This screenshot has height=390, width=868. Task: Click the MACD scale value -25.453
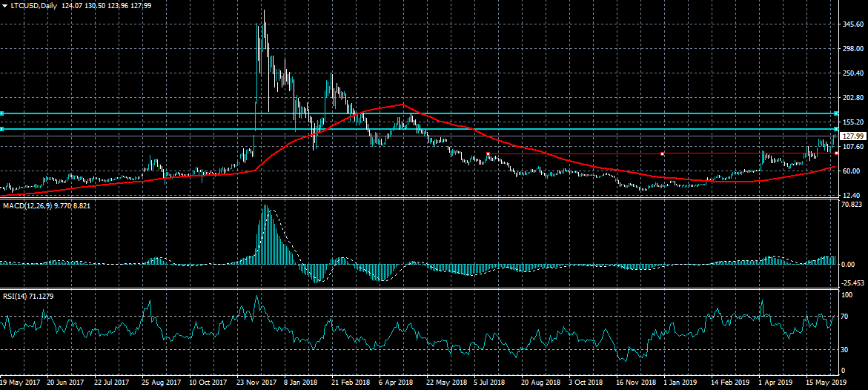pyautogui.click(x=852, y=282)
